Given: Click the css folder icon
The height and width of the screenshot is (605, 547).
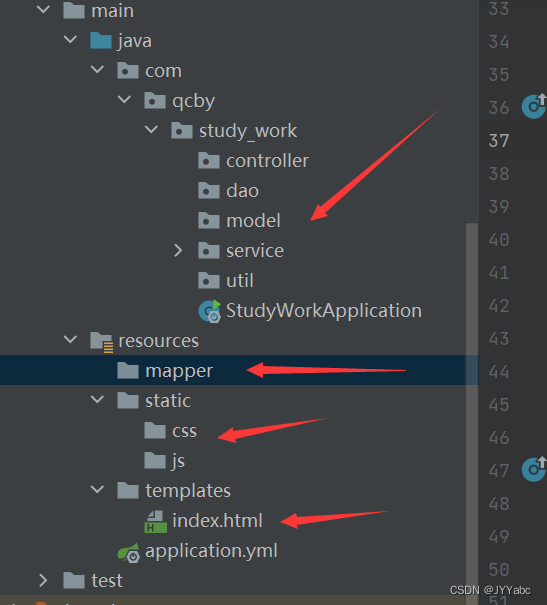Looking at the screenshot, I should point(155,431).
